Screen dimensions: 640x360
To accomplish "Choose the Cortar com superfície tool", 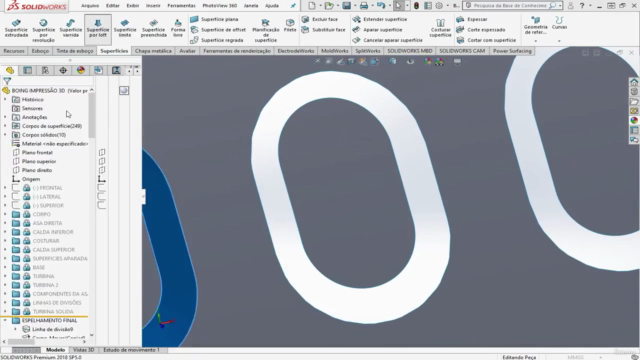I will pyautogui.click(x=487, y=40).
